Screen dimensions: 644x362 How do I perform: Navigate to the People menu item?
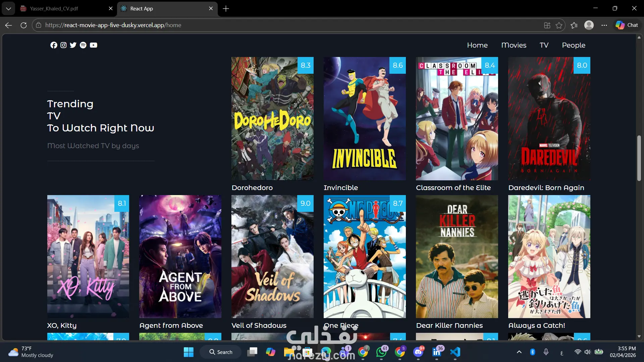(x=574, y=45)
